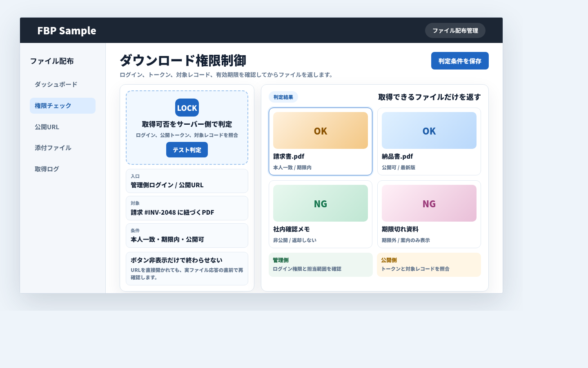Image resolution: width=588 pixels, height=368 pixels.
Task: Click the 期限切れ資料 title text
Action: click(400, 229)
